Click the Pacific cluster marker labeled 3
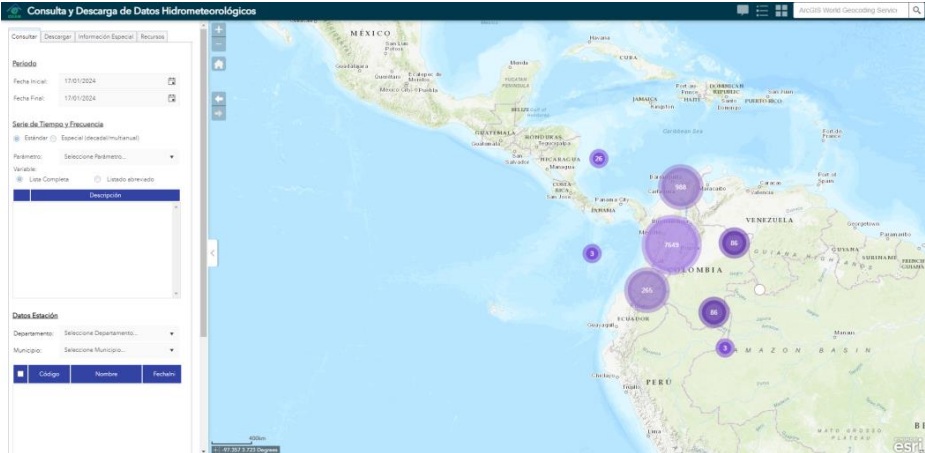The width and height of the screenshot is (925, 453). pos(592,254)
